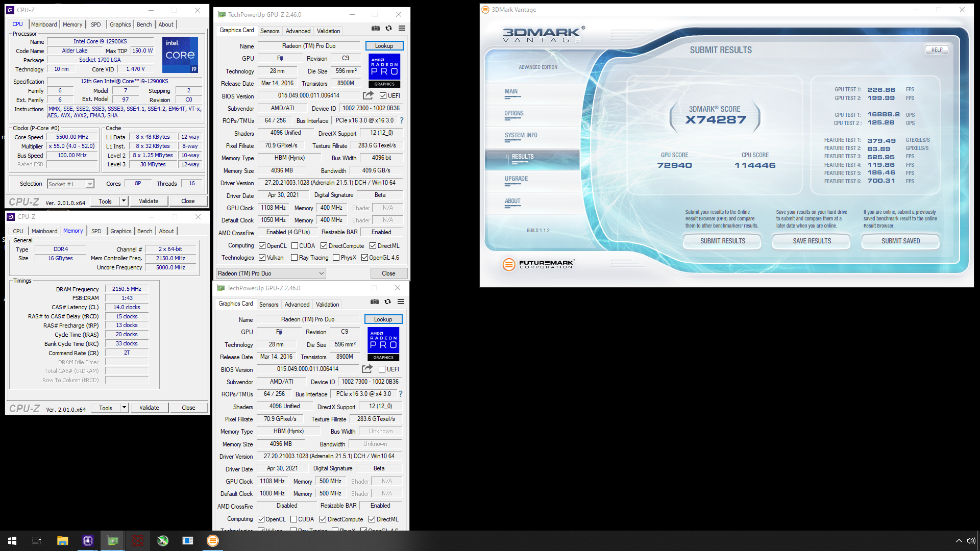
Task: Click the green Xbox-style taskbar icon
Action: point(162,541)
